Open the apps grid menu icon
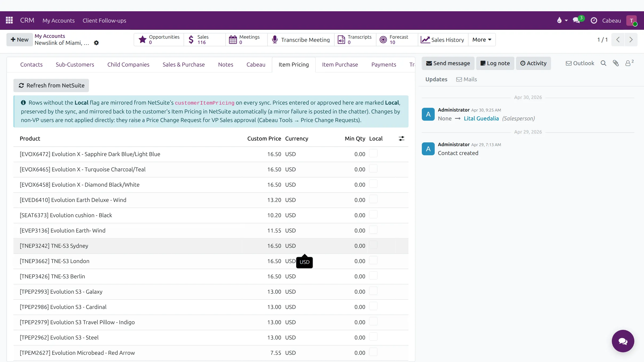This screenshot has height=362, width=644. point(9,20)
